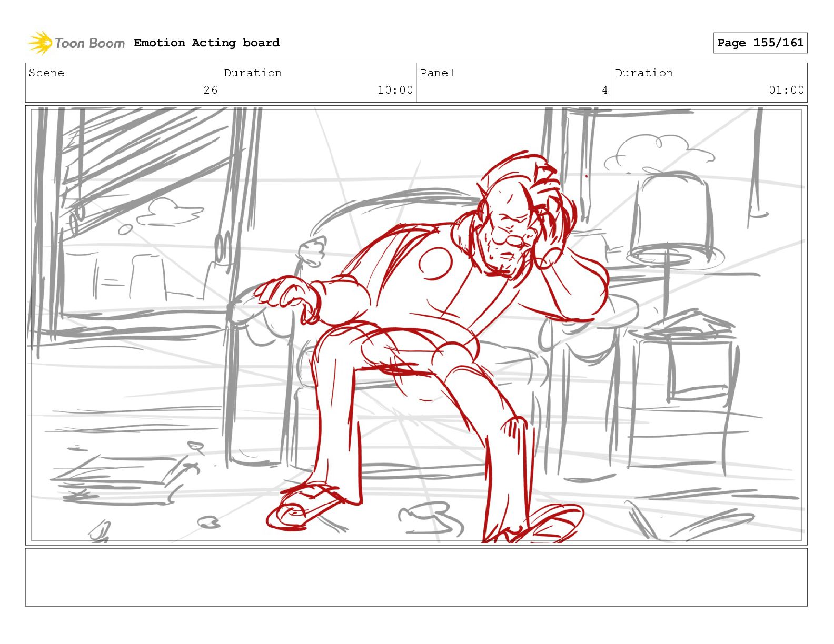The width and height of the screenshot is (834, 644).
Task: Click the storyboard panel sketch of the seated man
Action: tap(416, 325)
